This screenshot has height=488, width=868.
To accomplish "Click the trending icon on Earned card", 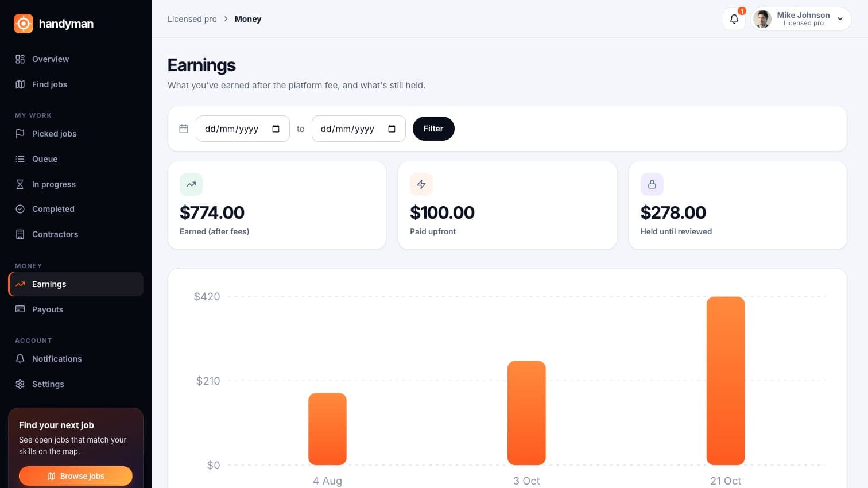I will click(x=191, y=184).
